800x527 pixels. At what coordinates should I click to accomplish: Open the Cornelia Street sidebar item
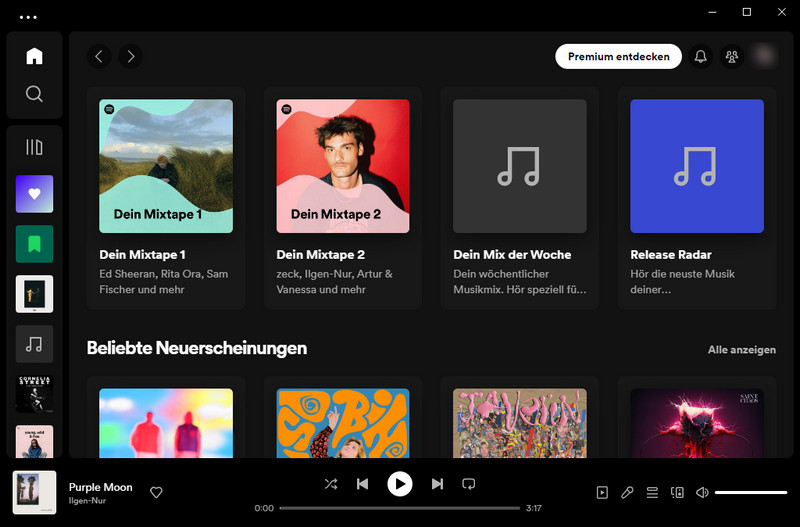click(34, 394)
